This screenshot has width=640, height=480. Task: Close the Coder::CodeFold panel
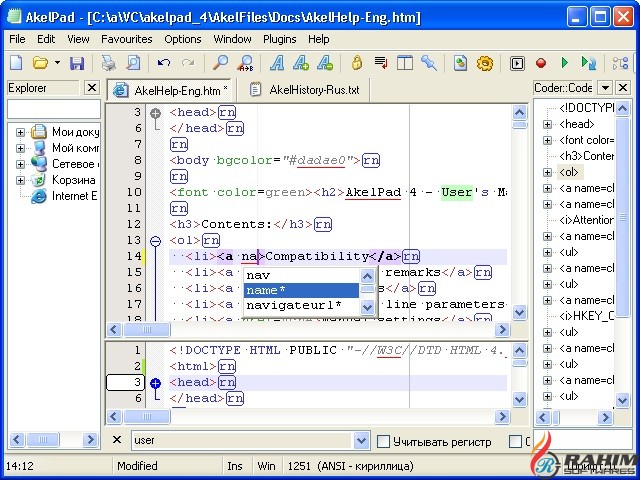[622, 87]
